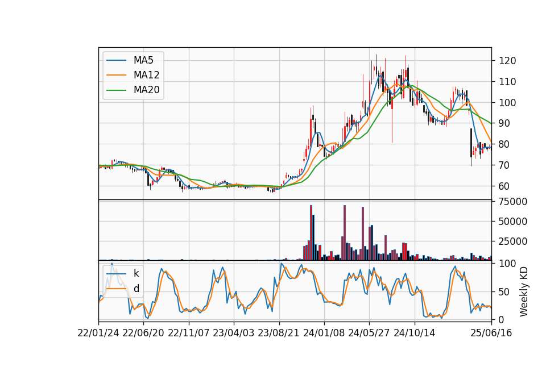
Task: Click the 24/10/14 date label
Action: click(415, 333)
